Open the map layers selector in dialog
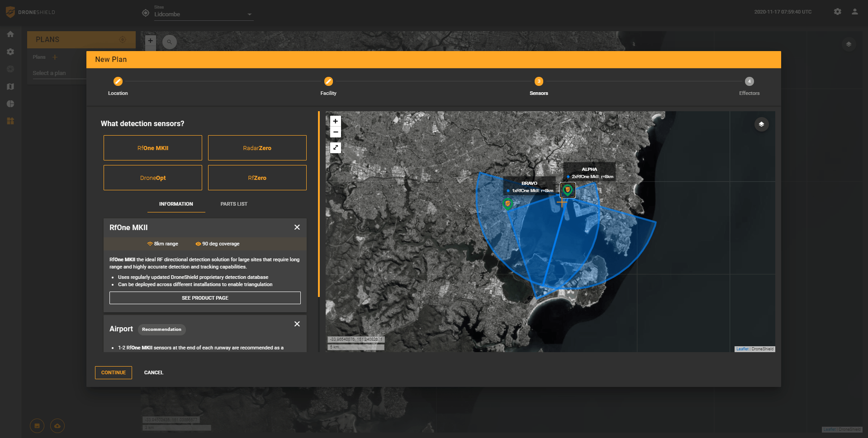868x438 pixels. tap(761, 124)
